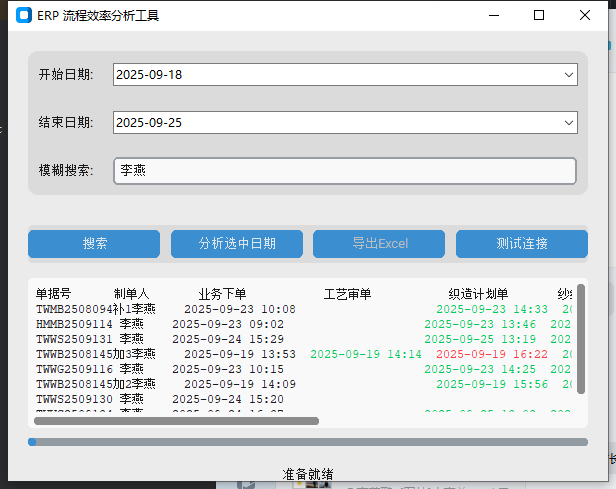Image resolution: width=616 pixels, height=489 pixels.
Task: Click green timestamp 2025-09-19 14:14
Action: click(366, 354)
